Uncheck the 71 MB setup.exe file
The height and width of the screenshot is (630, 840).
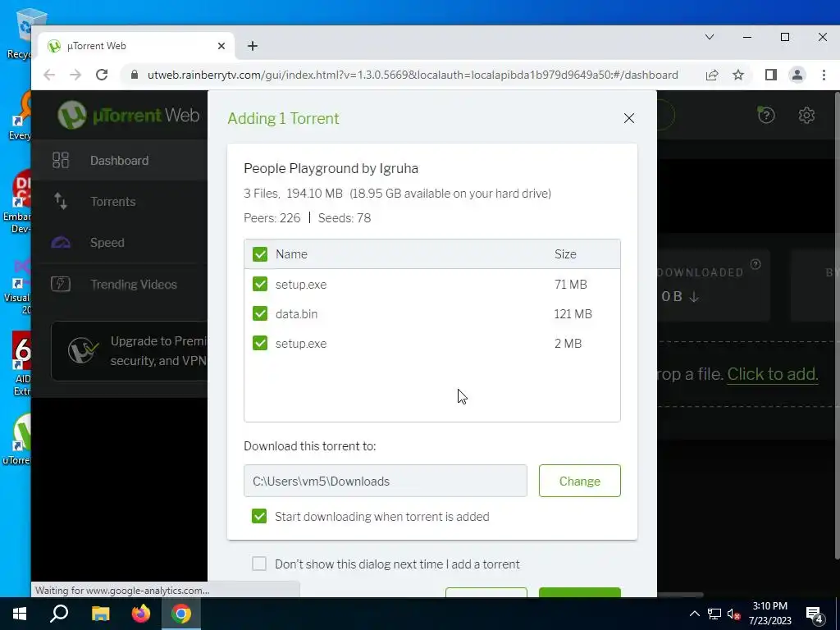260,284
